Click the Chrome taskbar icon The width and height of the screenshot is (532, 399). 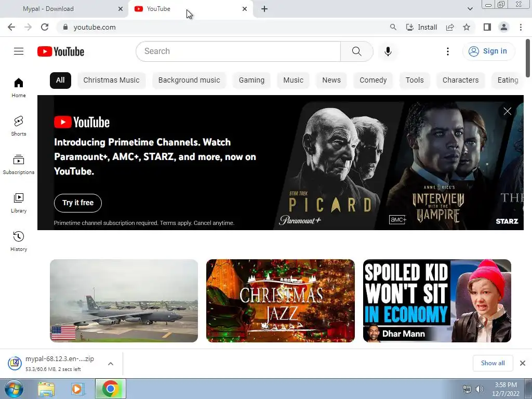coord(110,389)
